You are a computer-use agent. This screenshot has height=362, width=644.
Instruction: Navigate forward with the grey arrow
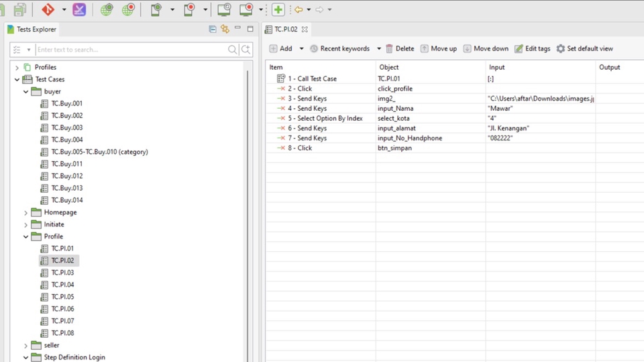(x=319, y=9)
